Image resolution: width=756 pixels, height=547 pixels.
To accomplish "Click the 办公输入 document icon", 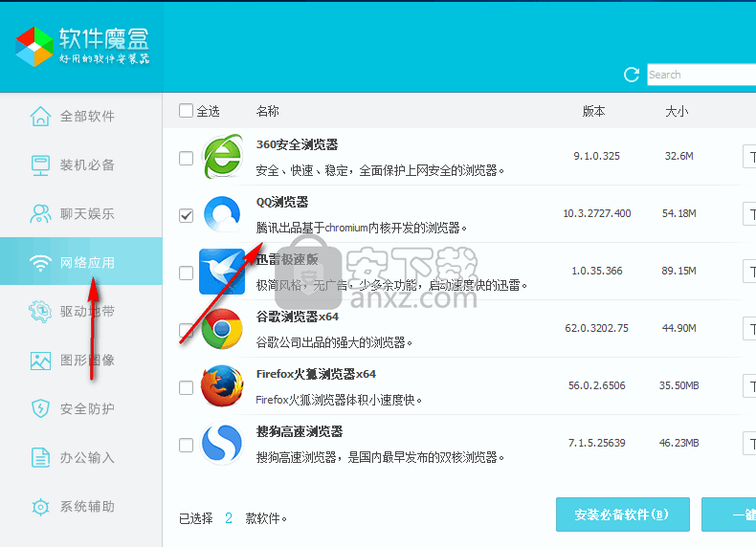I will pos(40,457).
